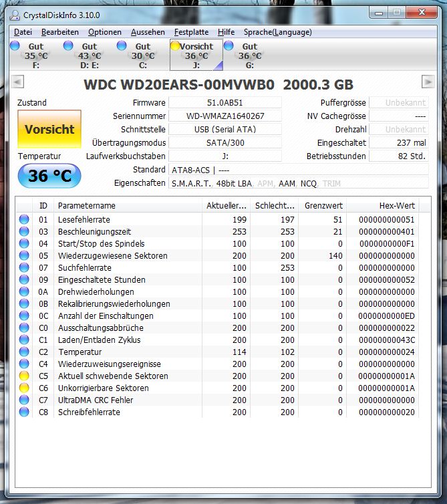Open the Bearbeiten menu
The width and height of the screenshot is (447, 504).
tap(60, 32)
